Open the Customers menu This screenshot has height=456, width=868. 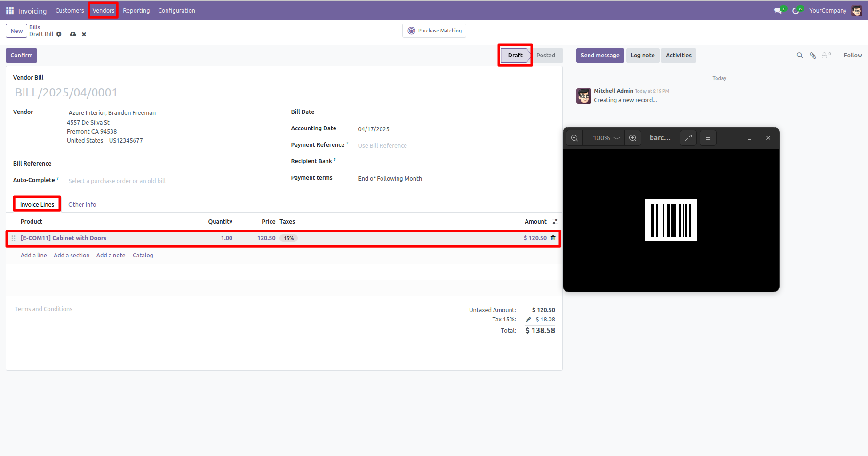pos(70,10)
